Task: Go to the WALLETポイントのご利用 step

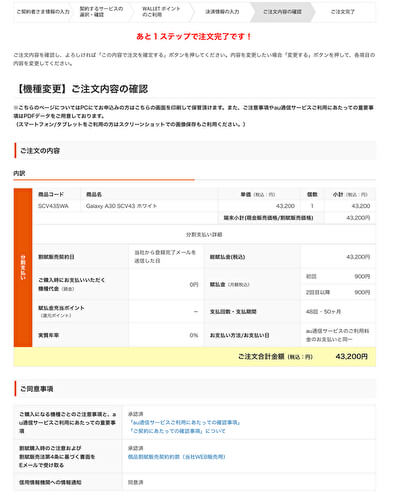Action: tap(161, 12)
